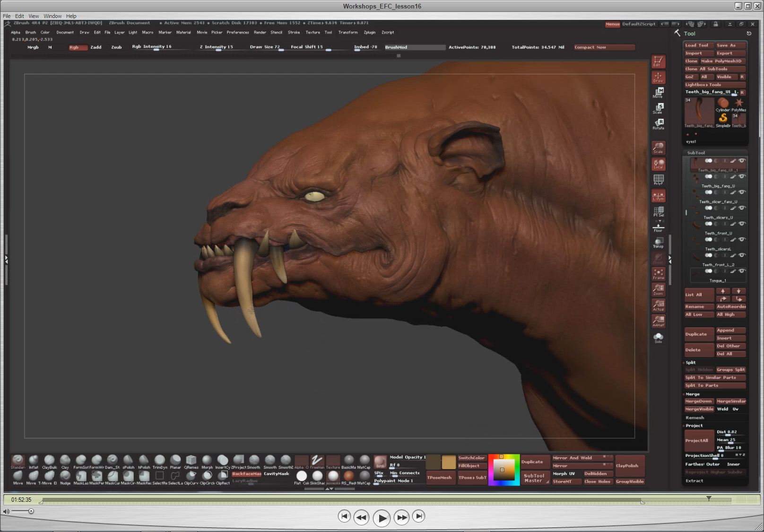Toggle Solo mode
764x532 pixels.
(658, 338)
